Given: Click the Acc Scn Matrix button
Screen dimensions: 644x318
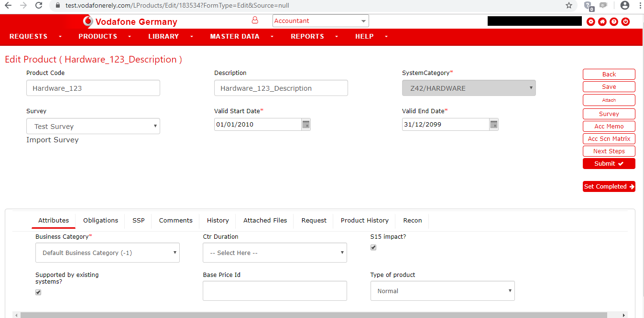Looking at the screenshot, I should [x=609, y=138].
